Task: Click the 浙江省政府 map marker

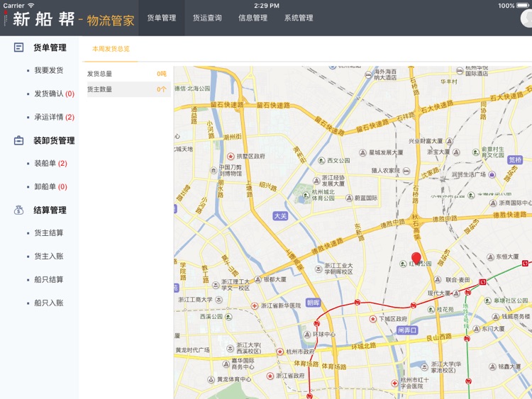Action: 270,376
